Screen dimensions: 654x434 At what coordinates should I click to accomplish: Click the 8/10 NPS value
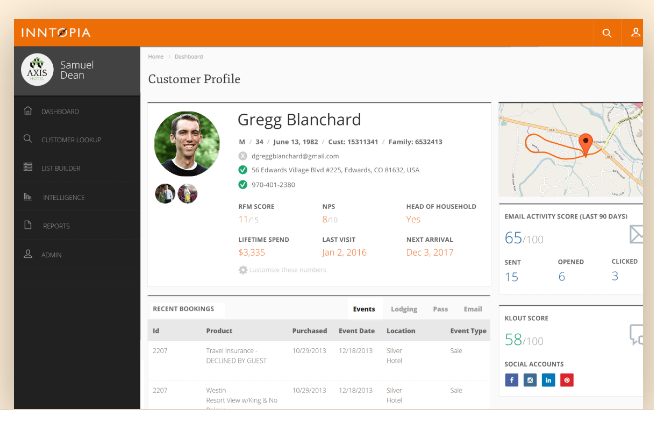click(x=330, y=219)
